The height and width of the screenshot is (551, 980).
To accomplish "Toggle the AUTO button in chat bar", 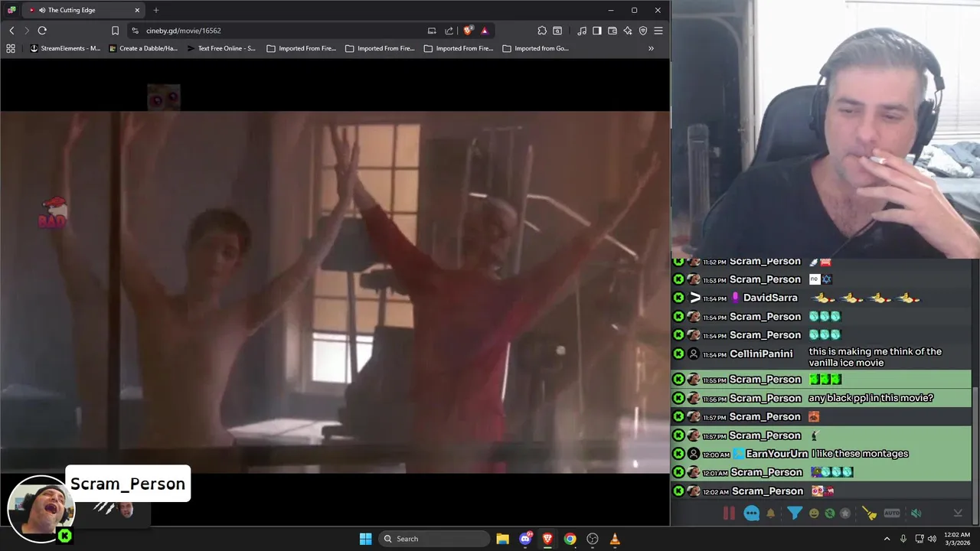I will pyautogui.click(x=892, y=514).
